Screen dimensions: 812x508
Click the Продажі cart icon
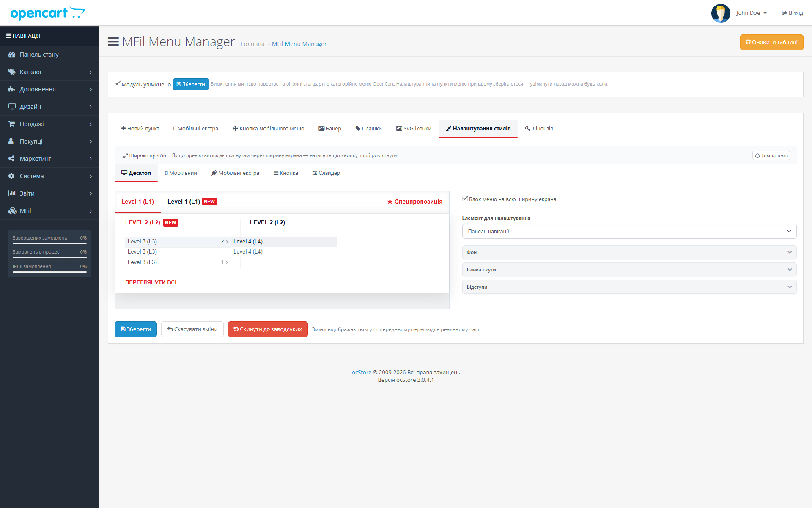[12, 124]
